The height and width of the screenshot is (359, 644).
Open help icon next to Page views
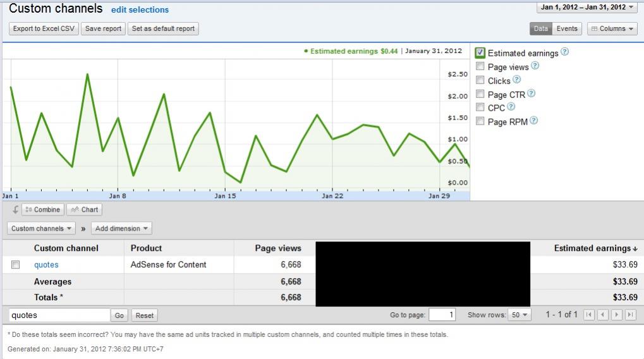tap(535, 65)
